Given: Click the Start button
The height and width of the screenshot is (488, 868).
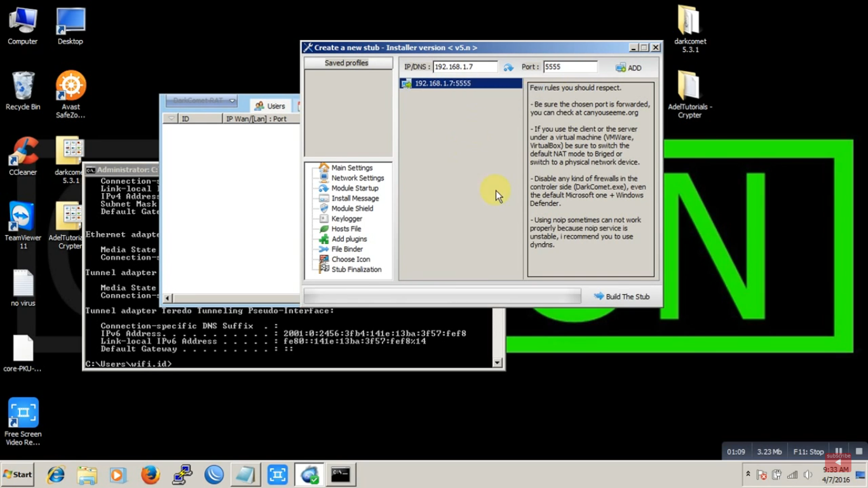Looking at the screenshot, I should pyautogui.click(x=17, y=475).
